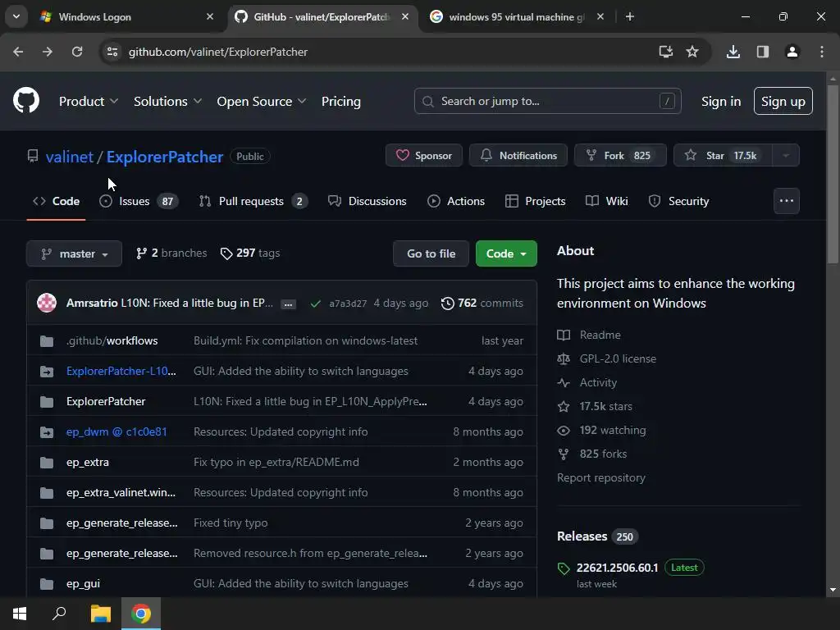Fork the repository button
The width and height of the screenshot is (840, 630).
(x=620, y=155)
